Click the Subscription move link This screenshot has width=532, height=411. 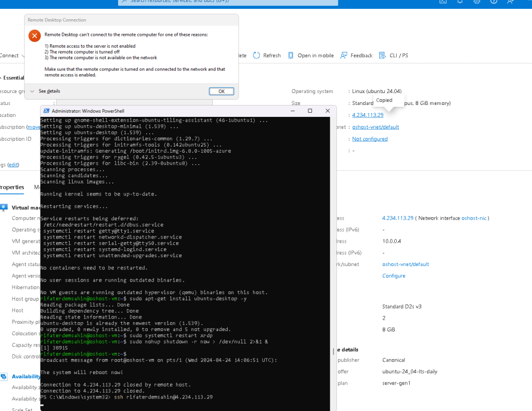(x=34, y=127)
